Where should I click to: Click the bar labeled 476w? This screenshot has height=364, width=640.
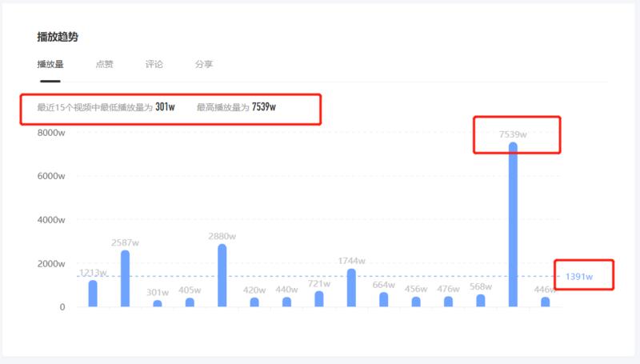point(448,302)
